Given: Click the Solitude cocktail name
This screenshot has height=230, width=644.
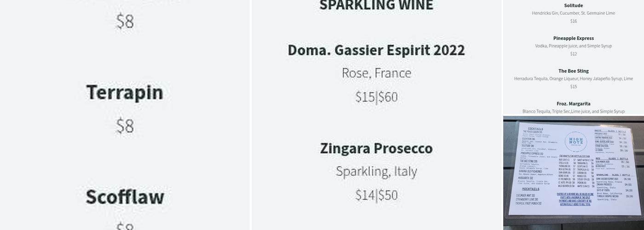Looking at the screenshot, I should pos(573,6).
